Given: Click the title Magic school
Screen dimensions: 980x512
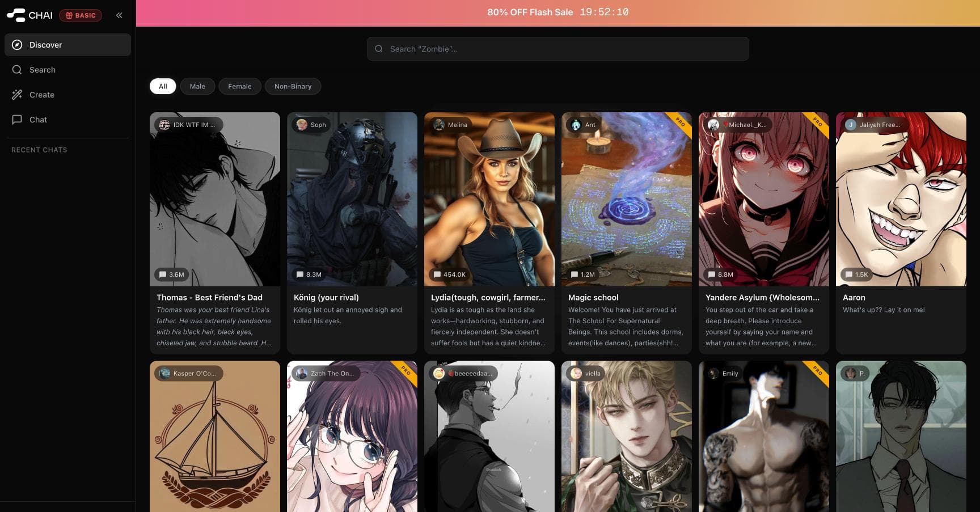Looking at the screenshot, I should click(593, 297).
